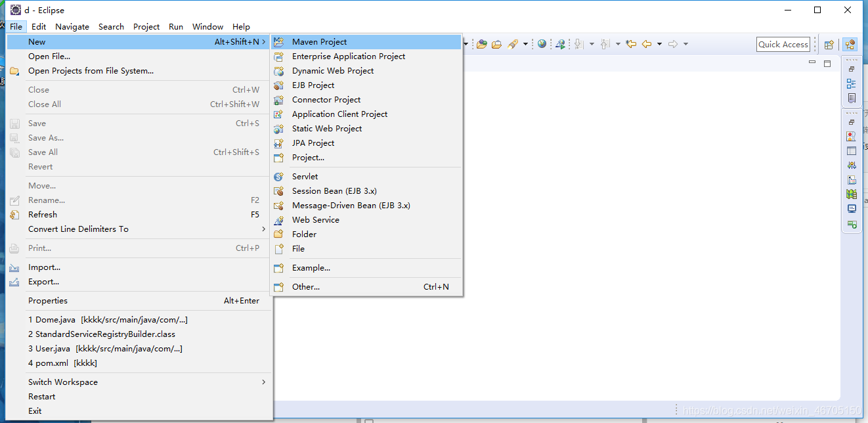The image size is (868, 423).
Task: Expand Convert Line Delimiters To submenu
Action: click(x=139, y=229)
